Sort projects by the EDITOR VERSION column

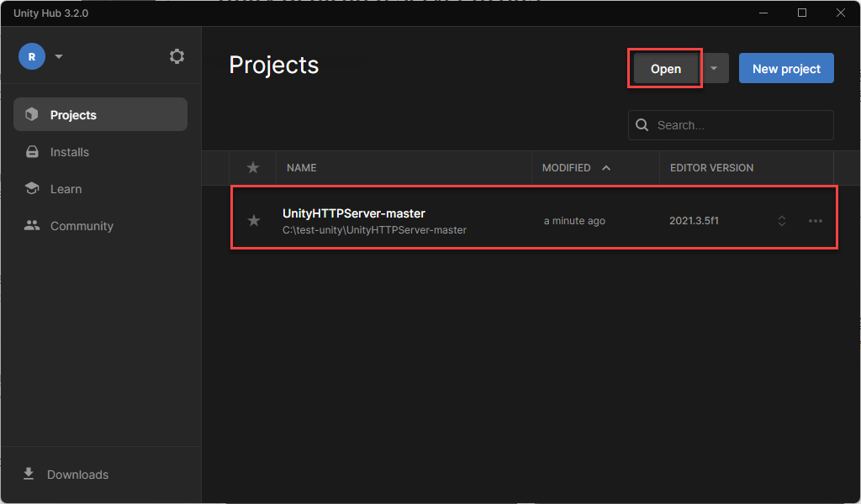pyautogui.click(x=711, y=168)
